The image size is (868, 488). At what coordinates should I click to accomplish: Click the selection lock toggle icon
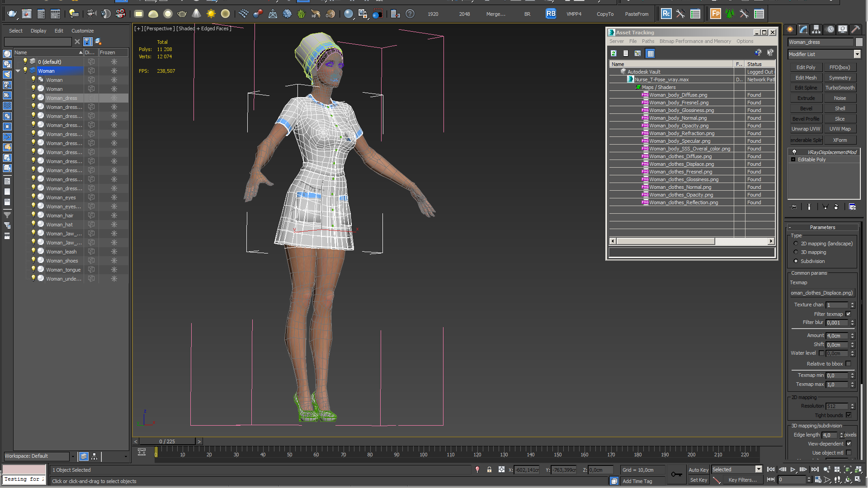coord(489,470)
